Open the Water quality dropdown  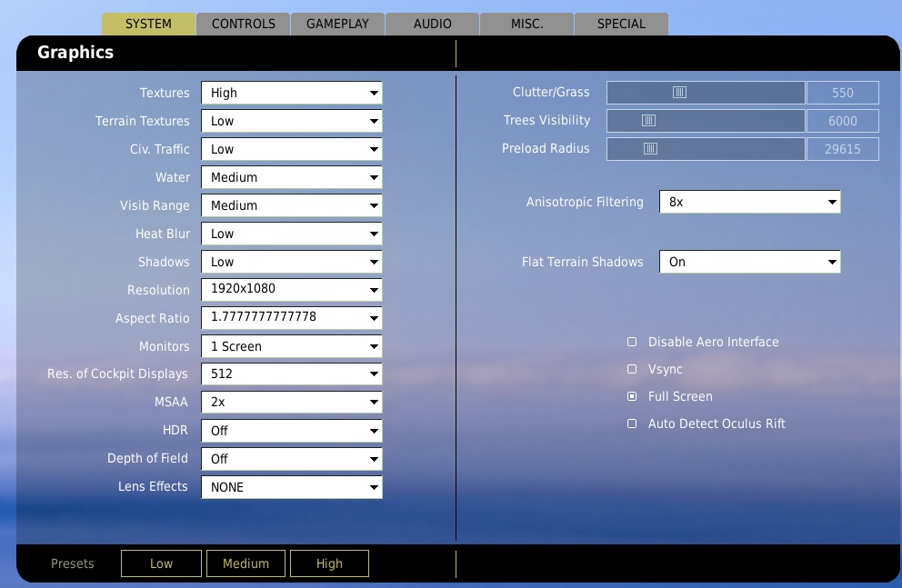[x=292, y=177]
